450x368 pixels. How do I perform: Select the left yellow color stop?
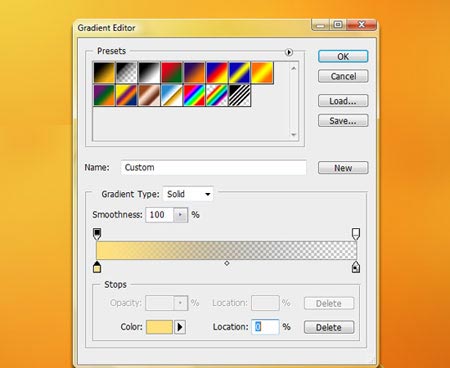[x=97, y=267]
